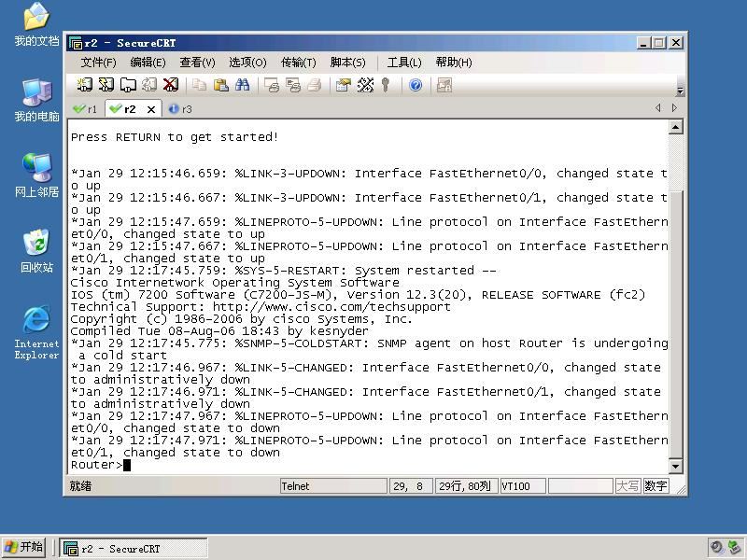Minimize the SecureCRT window
The height and width of the screenshot is (560, 747).
643,43
